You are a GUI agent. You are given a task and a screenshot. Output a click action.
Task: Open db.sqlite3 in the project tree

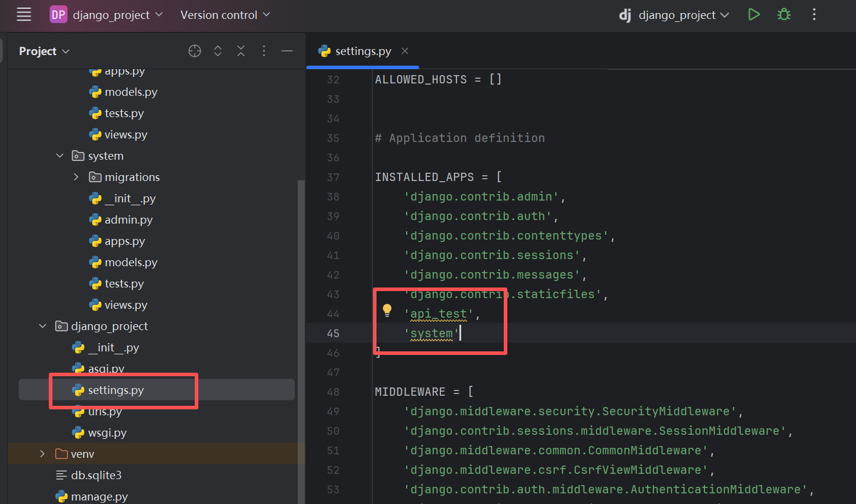pyautogui.click(x=96, y=475)
